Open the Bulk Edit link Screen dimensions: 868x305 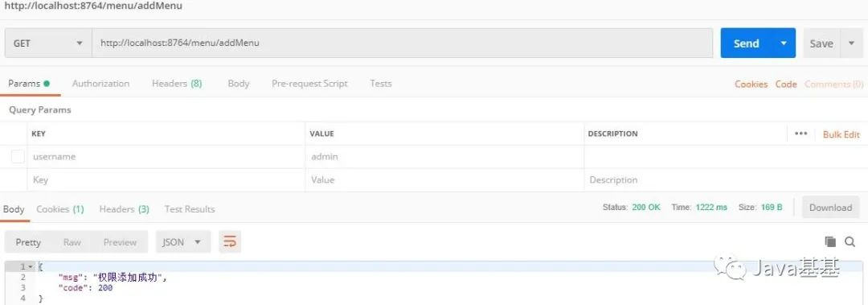(841, 134)
